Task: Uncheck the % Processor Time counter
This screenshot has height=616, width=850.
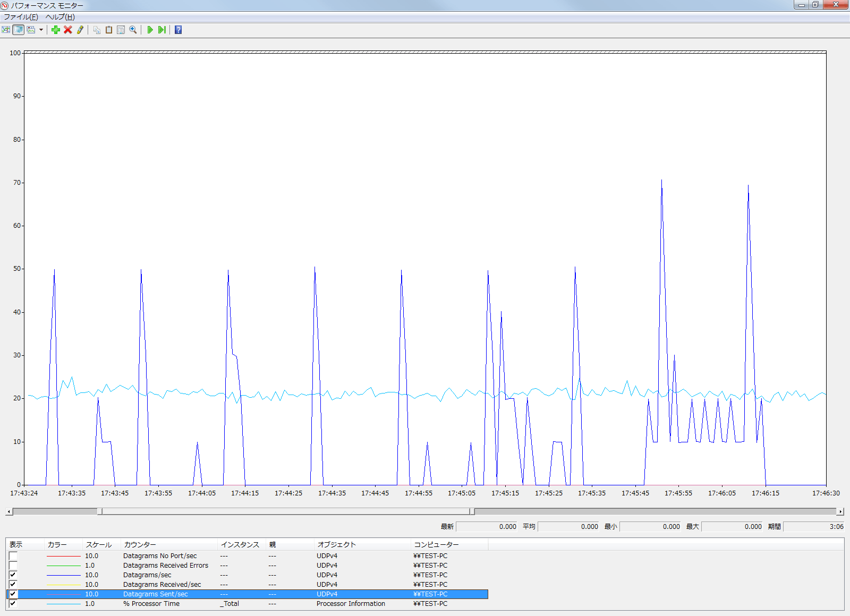Action: tap(13, 604)
